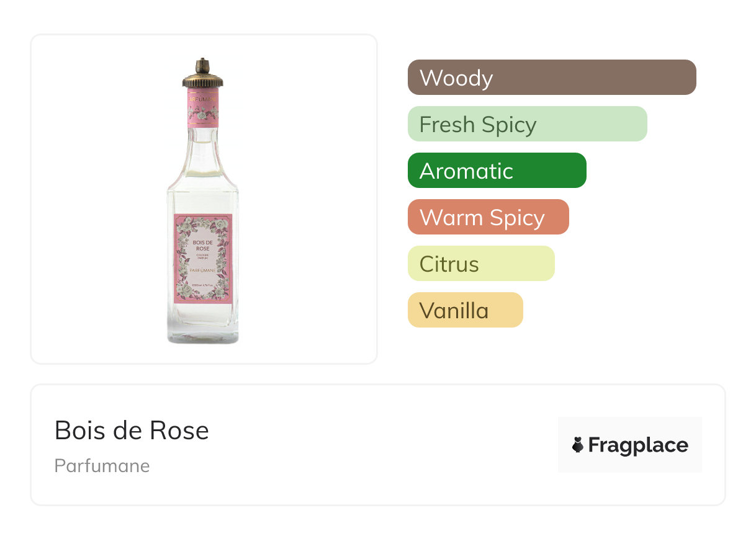The height and width of the screenshot is (536, 756).
Task: Choose the Warm Spicy accord bar
Action: pyautogui.click(x=488, y=217)
